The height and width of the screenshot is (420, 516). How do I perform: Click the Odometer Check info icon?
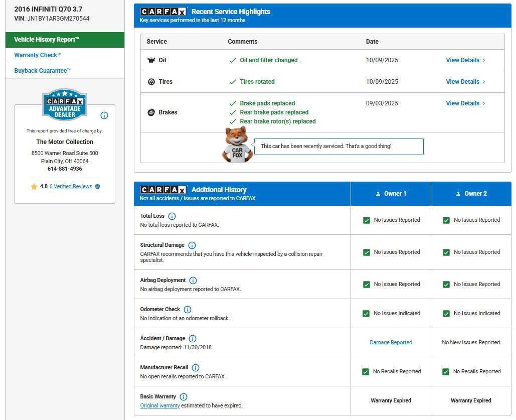click(x=188, y=310)
